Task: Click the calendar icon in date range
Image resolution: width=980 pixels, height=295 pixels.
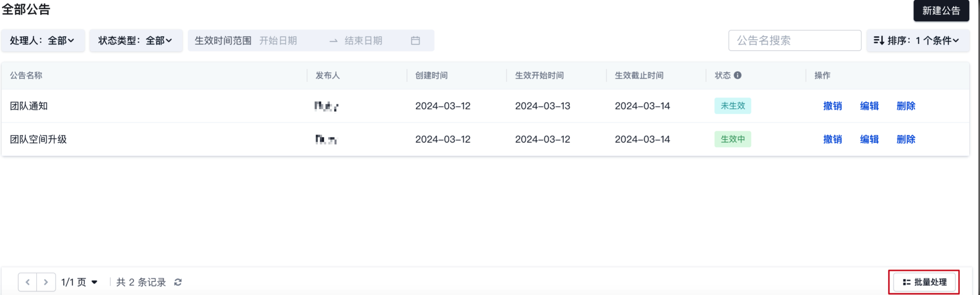Action: pos(415,41)
